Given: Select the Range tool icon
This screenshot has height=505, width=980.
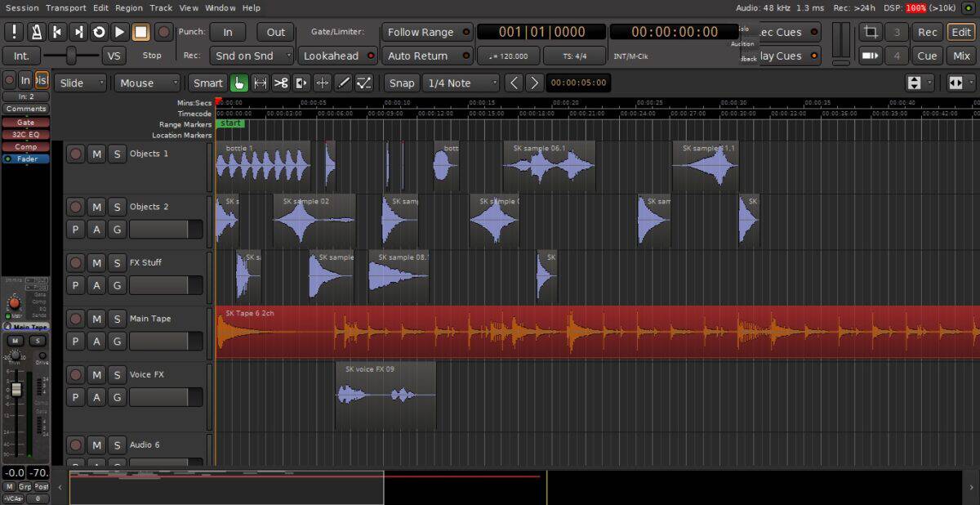Looking at the screenshot, I should (261, 83).
